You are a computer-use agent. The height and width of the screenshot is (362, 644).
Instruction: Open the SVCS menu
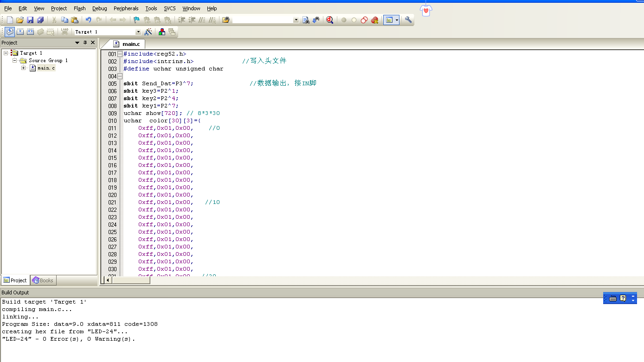click(169, 8)
